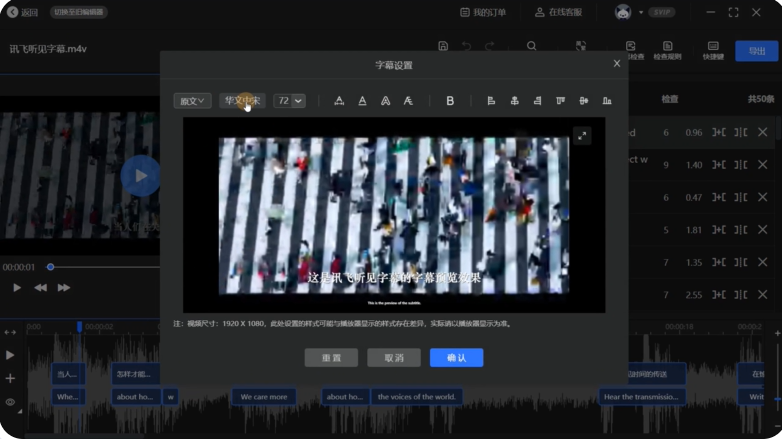782x439 pixels.
Task: Open the 华文中宋 font dropdown
Action: (x=242, y=101)
